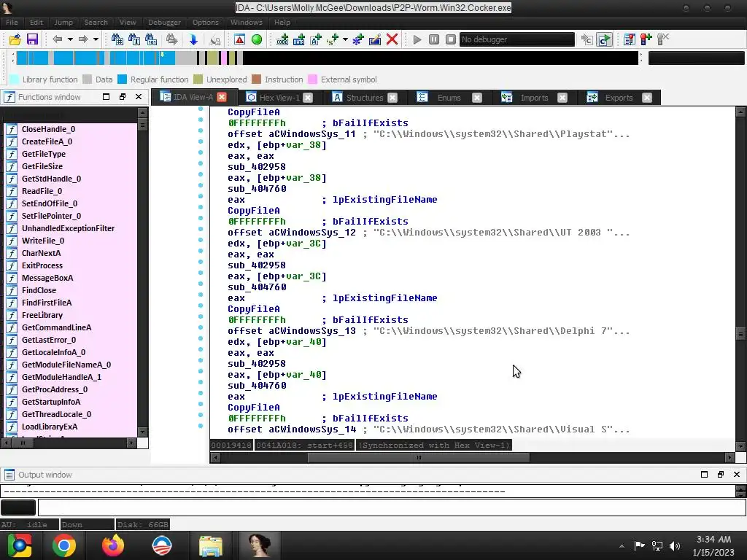Open the breakpoint list icon
747x560 pixels.
pyautogui.click(x=630, y=39)
